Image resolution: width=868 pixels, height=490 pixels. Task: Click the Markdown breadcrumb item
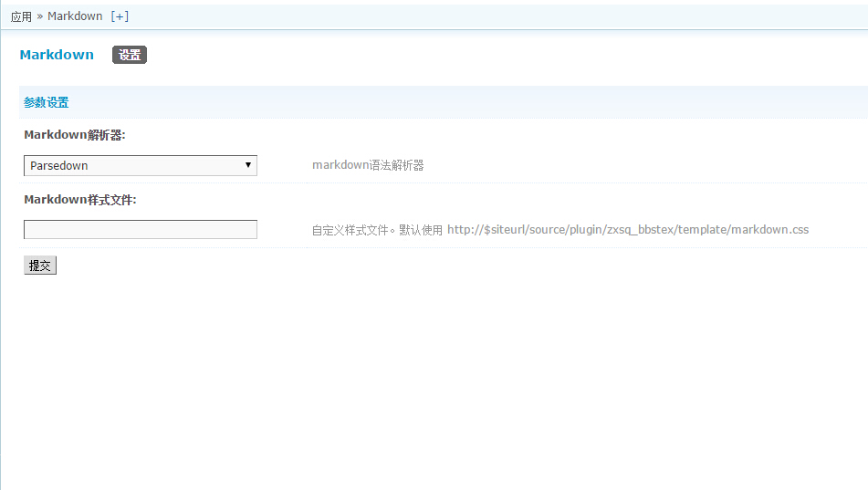(75, 16)
